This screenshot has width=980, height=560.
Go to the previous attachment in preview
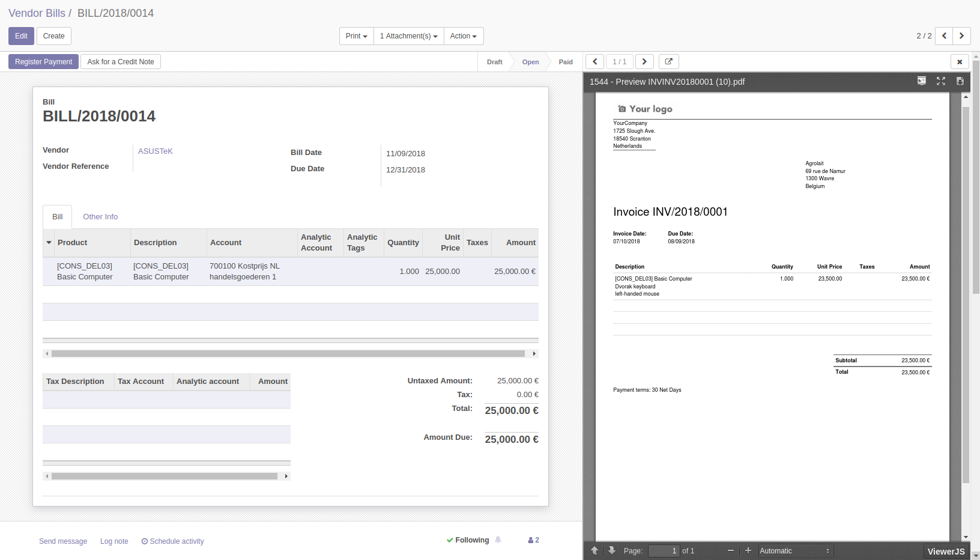point(594,62)
